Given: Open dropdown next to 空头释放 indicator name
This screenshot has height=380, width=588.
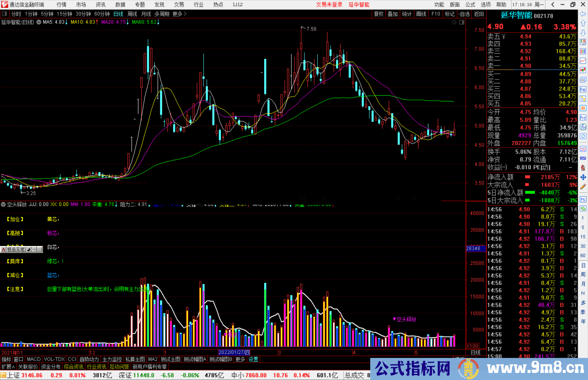Looking at the screenshot, I should point(3,204).
